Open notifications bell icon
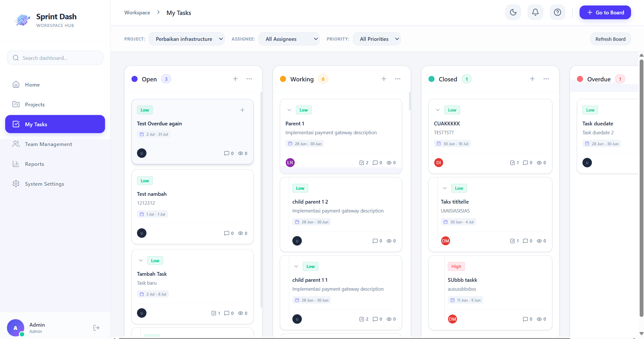 tap(535, 12)
